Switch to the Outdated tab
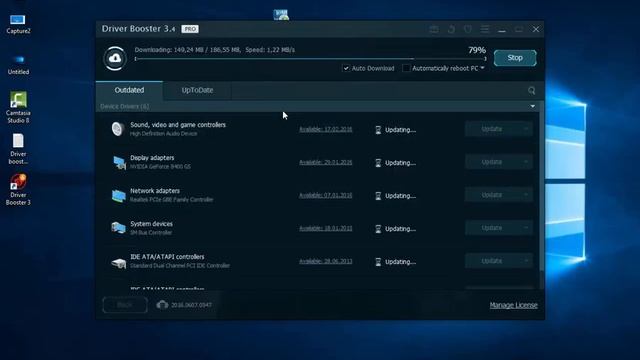The width and height of the screenshot is (640, 360). pyautogui.click(x=129, y=90)
